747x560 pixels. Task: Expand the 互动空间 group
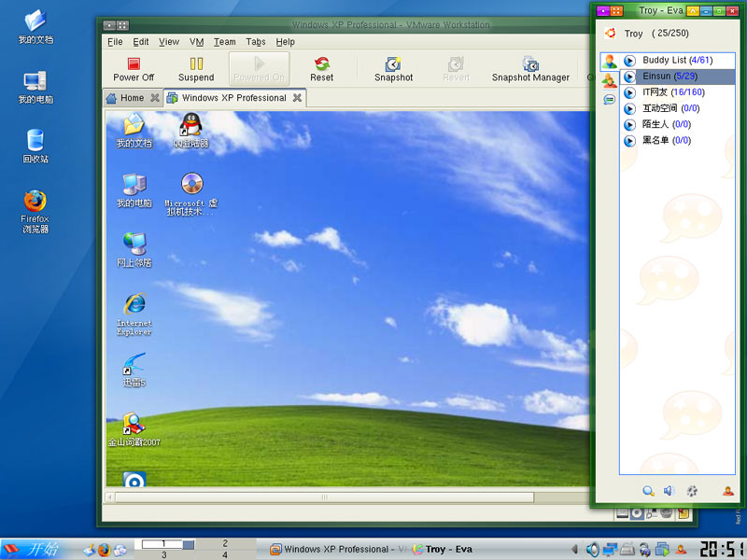(x=629, y=108)
